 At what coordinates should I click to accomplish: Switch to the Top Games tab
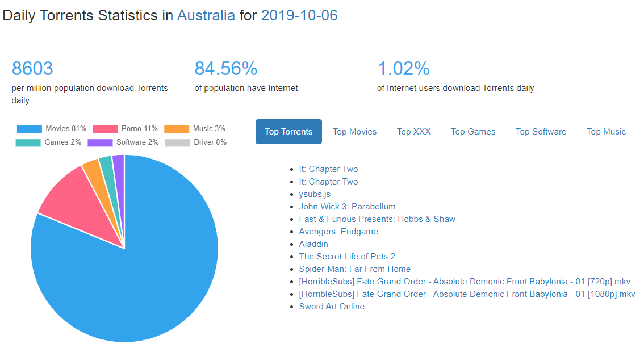click(473, 132)
